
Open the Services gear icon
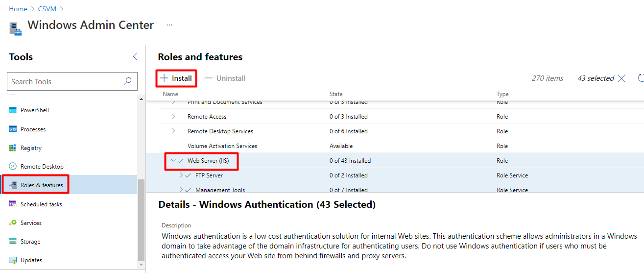click(x=13, y=223)
